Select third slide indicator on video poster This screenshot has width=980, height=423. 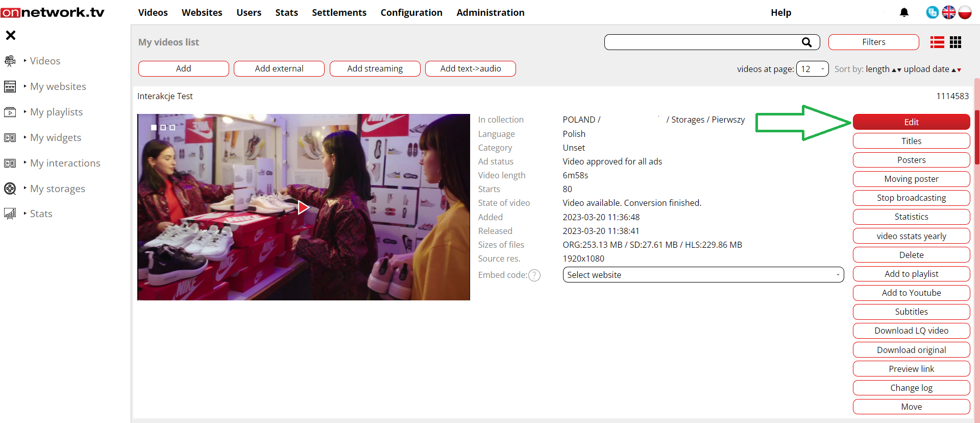click(x=173, y=127)
